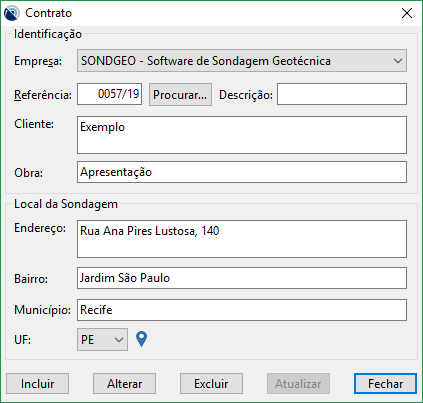Click the Fechar button
This screenshot has height=403, width=423.
click(385, 384)
